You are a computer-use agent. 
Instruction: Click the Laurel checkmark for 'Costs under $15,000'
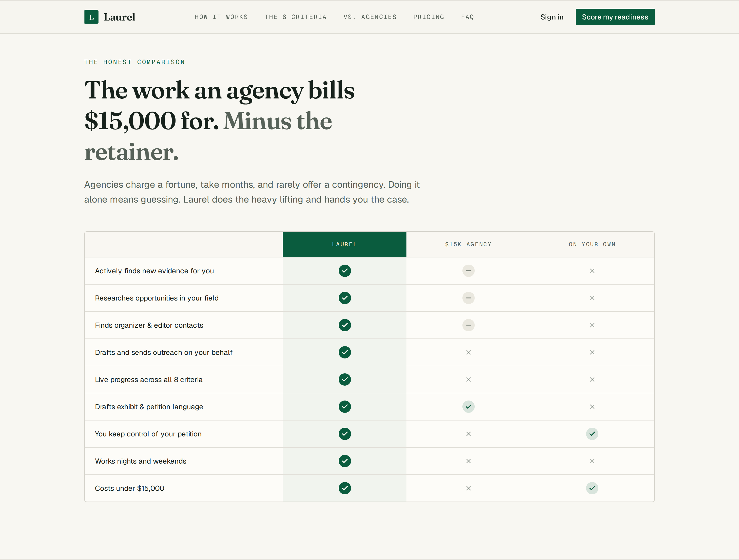click(x=344, y=488)
